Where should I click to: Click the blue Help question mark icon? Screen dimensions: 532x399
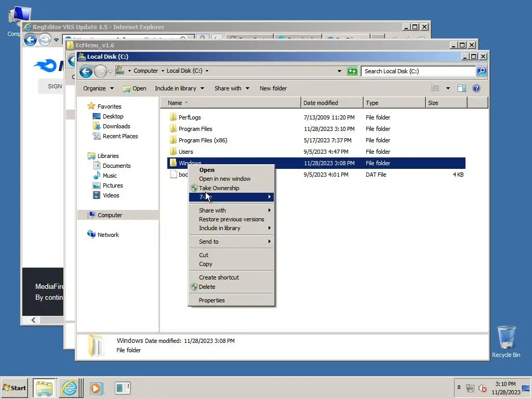pyautogui.click(x=476, y=88)
